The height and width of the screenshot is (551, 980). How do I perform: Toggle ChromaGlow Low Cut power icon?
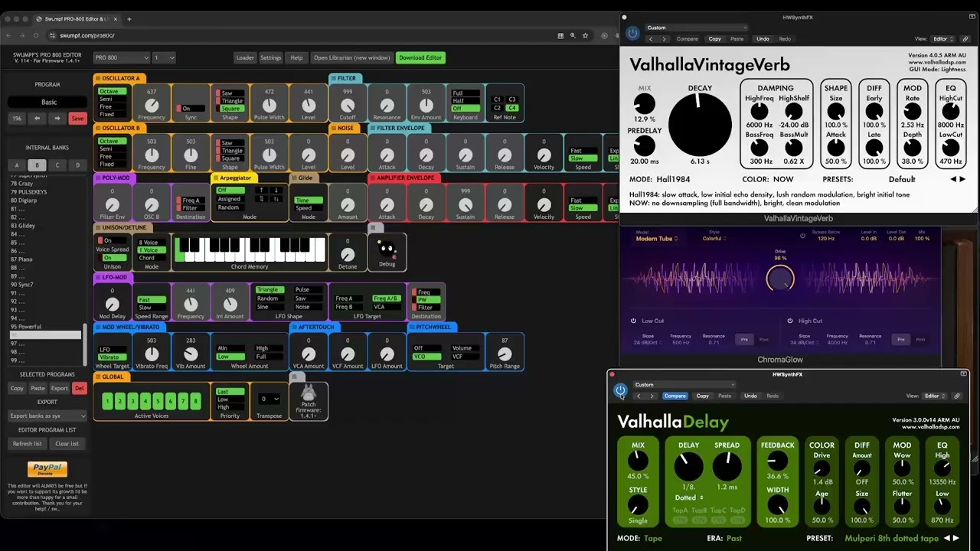(633, 321)
